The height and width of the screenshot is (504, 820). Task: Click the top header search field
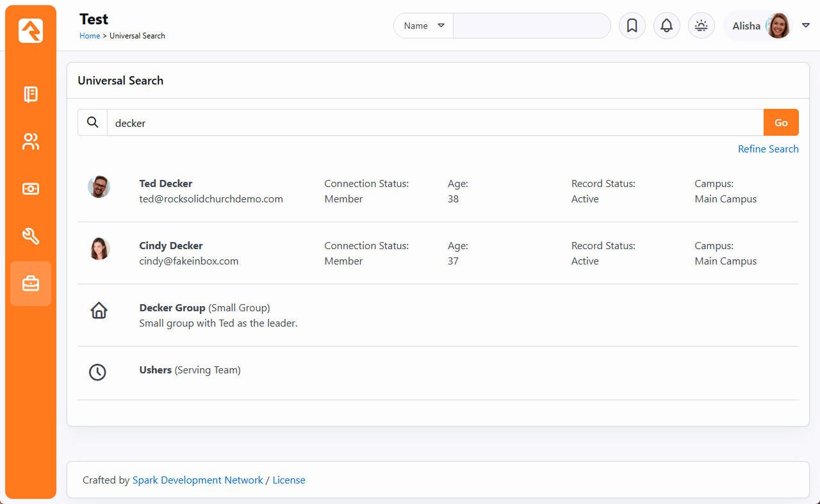pos(531,26)
